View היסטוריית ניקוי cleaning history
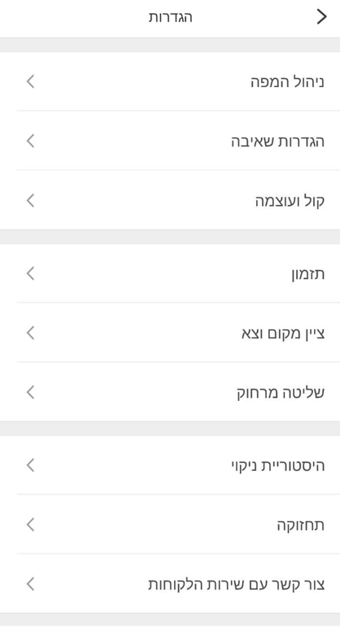Screen dimensions: 340x644 click(170, 465)
